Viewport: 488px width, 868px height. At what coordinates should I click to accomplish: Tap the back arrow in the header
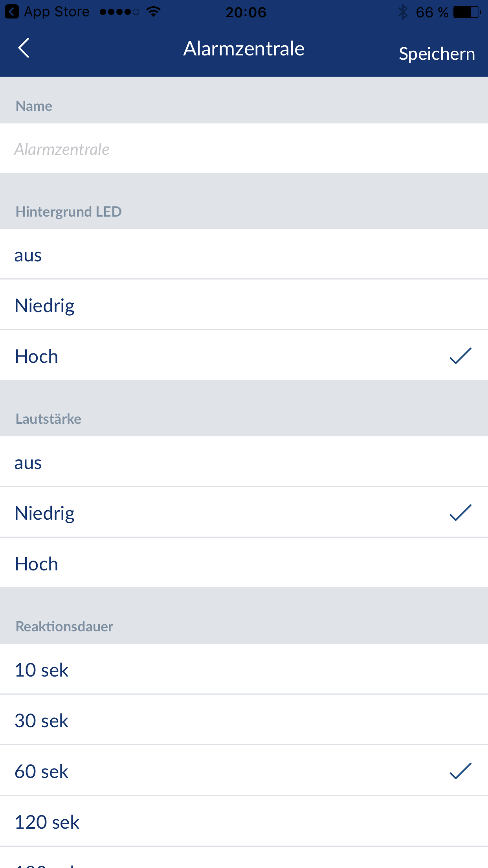tap(24, 48)
